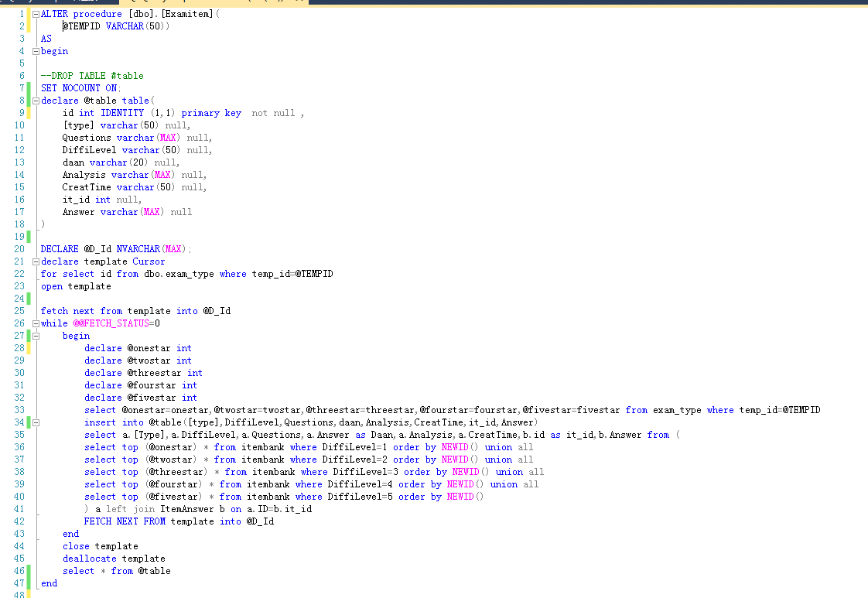This screenshot has height=598, width=868.
Task: Click the declare @fourstar int line
Action: point(141,385)
